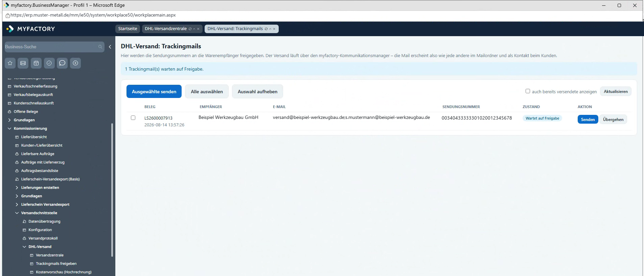644x276 pixels.
Task: Expand Lieferschein Versandexport node
Action: [17, 204]
